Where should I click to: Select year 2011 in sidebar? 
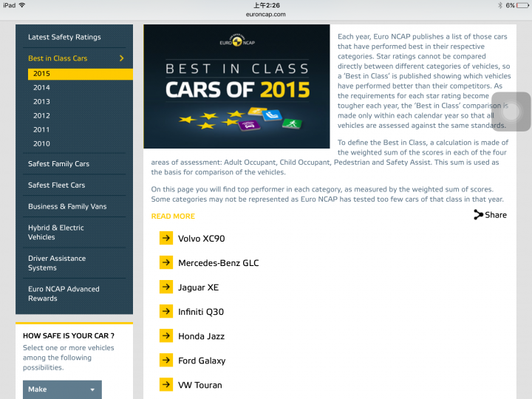coord(41,129)
